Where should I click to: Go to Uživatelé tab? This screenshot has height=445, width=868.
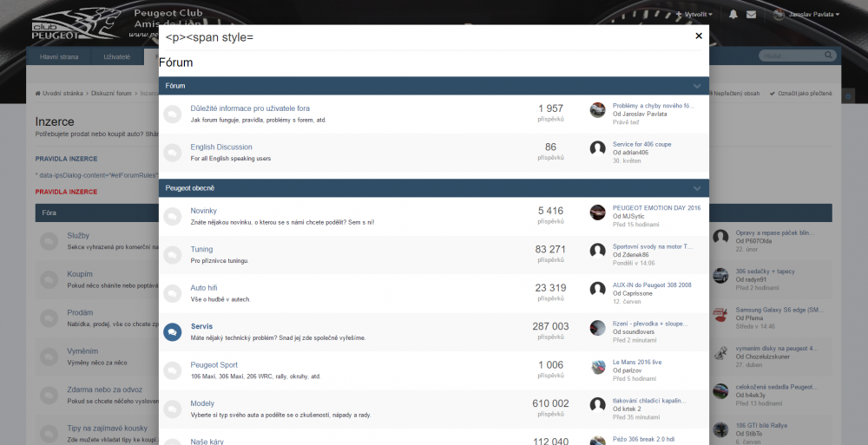[117, 57]
